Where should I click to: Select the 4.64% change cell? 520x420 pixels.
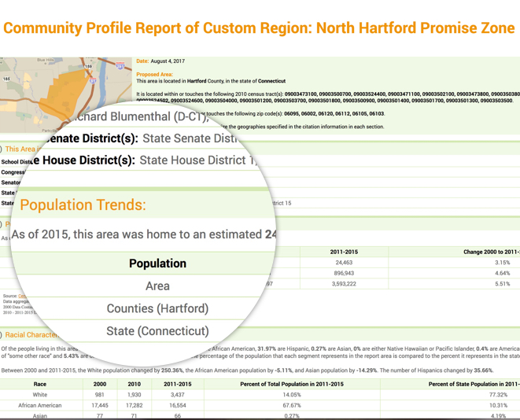[x=503, y=273]
